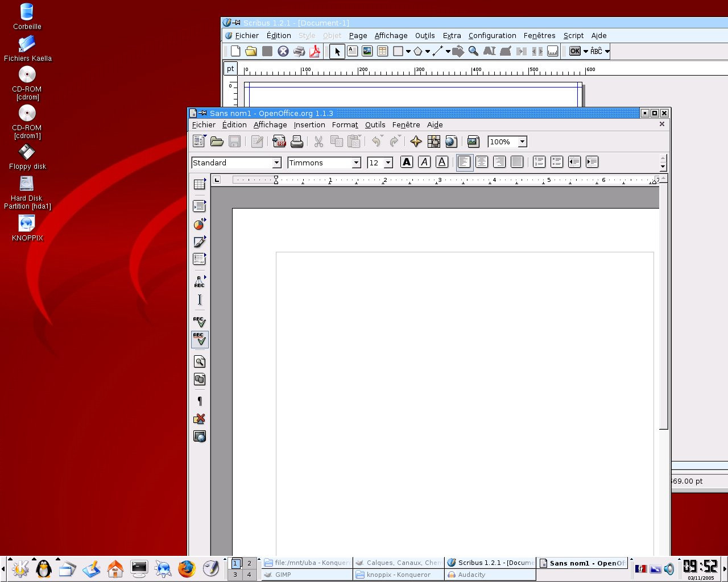Expand the Timmons font name dropdown
This screenshot has height=582, width=728.
356,163
